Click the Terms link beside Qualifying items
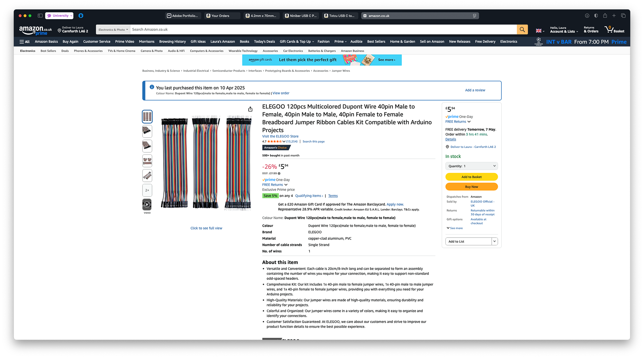The image size is (644, 358). tap(333, 196)
